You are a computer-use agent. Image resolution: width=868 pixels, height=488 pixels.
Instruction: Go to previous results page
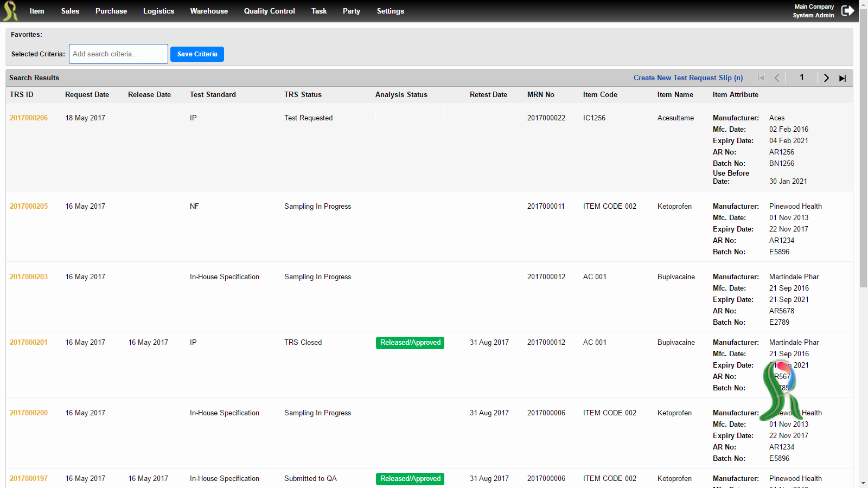(777, 78)
